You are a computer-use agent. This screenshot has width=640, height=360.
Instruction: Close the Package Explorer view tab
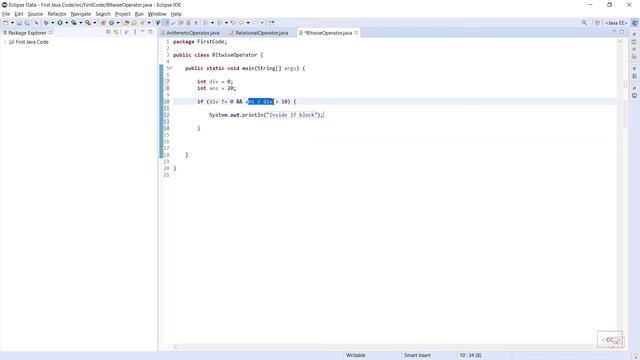click(51, 33)
